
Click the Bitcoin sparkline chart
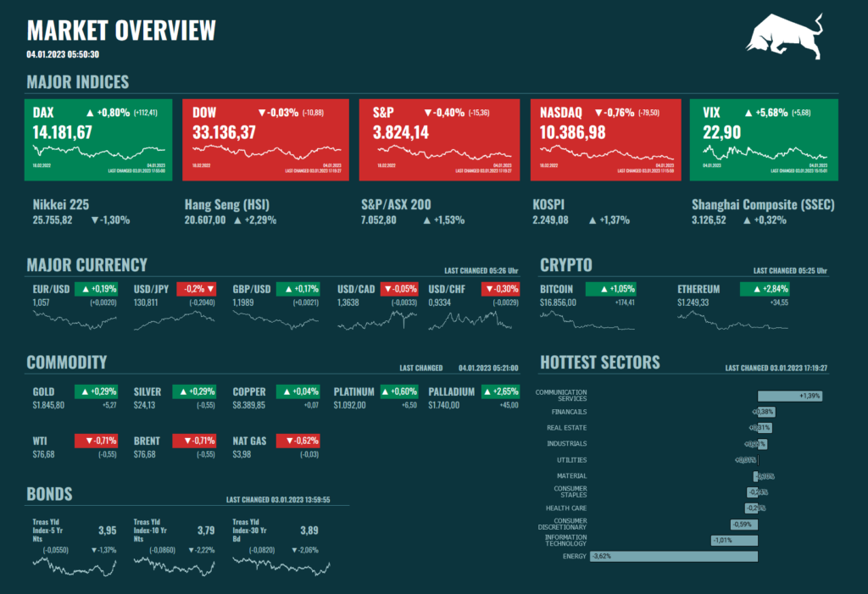[587, 321]
